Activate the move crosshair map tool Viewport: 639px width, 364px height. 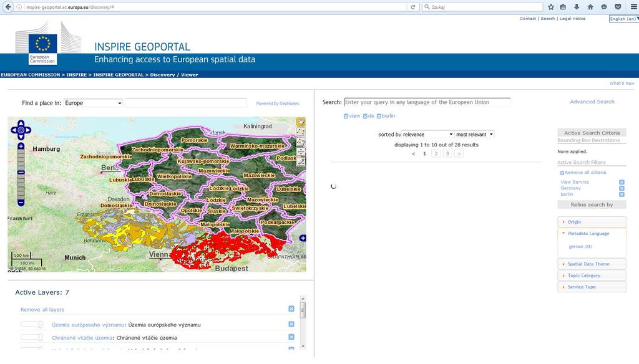pyautogui.click(x=301, y=151)
